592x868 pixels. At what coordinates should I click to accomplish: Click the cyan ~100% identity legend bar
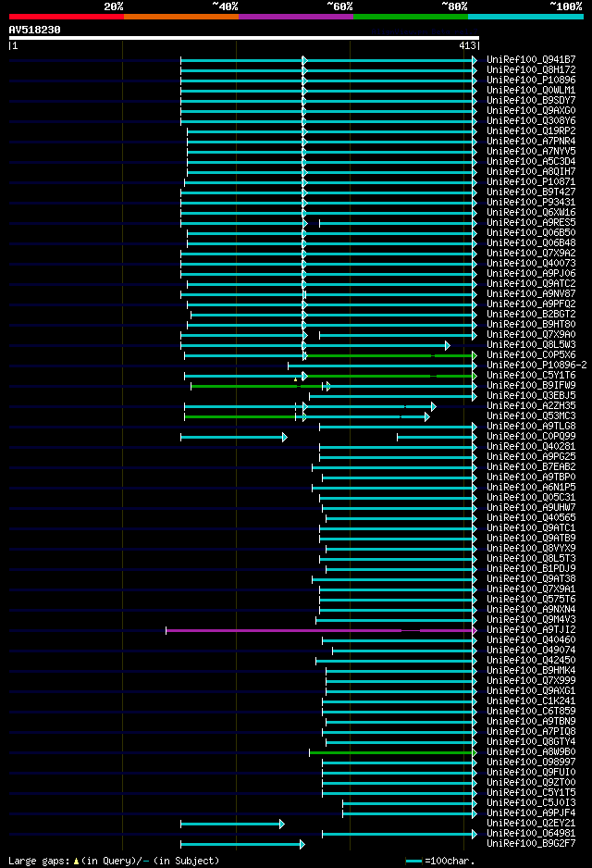pos(525,17)
